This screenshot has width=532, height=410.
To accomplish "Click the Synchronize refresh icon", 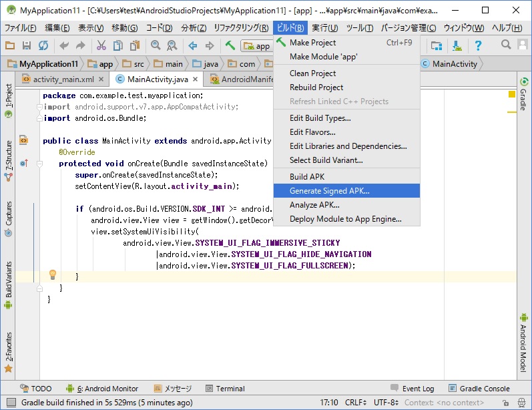I will (x=43, y=45).
